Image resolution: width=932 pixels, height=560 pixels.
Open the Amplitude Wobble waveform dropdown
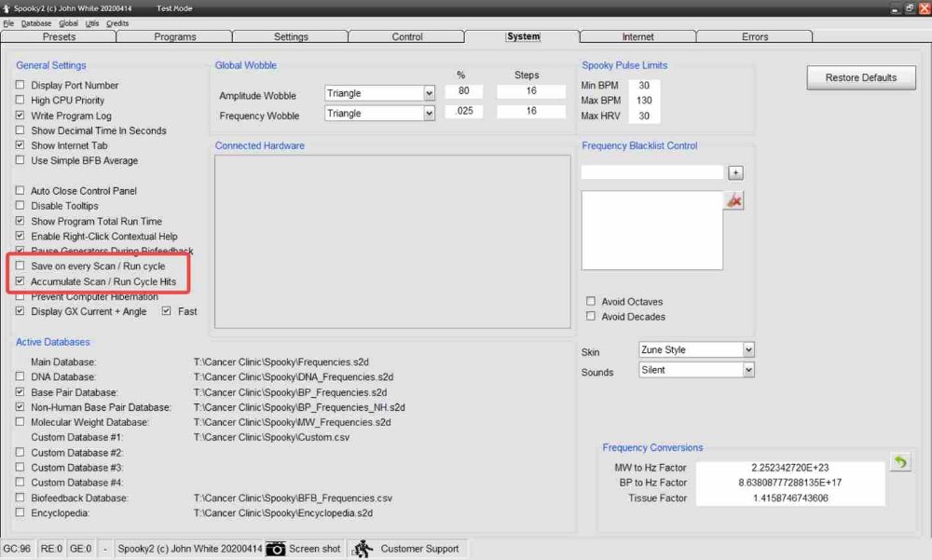point(429,93)
